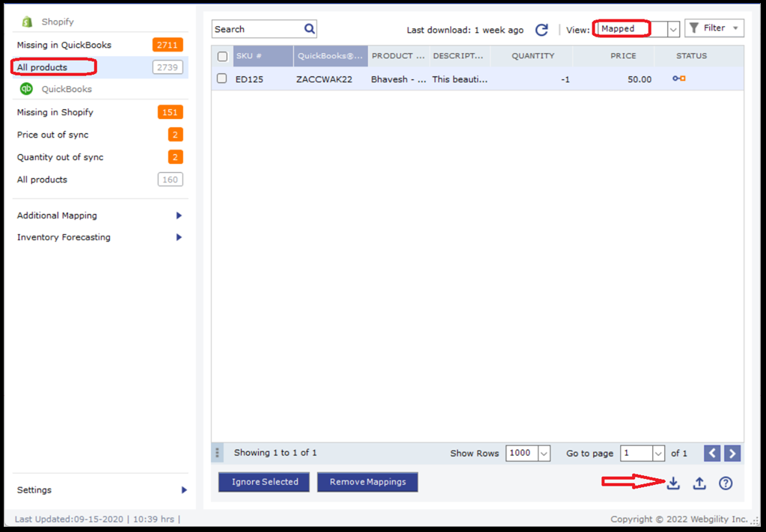Viewport: 766px width, 532px height.
Task: Click the Price out of sync 2 badge
Action: [x=175, y=135]
